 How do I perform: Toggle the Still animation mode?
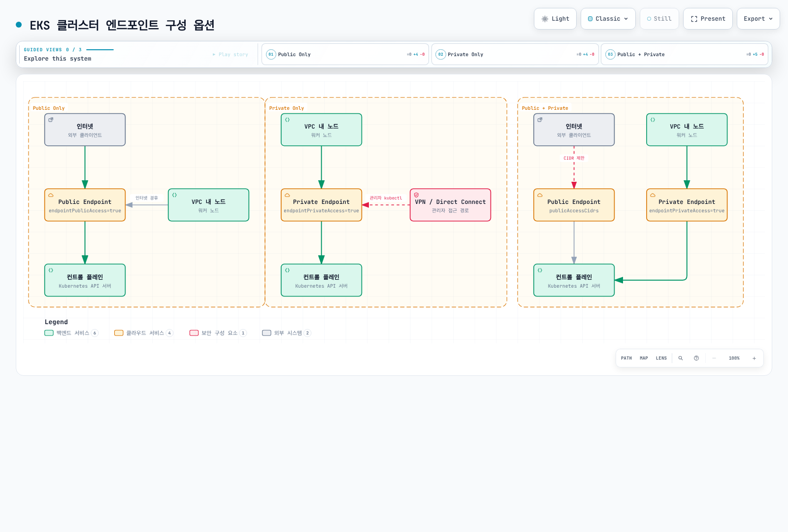tap(659, 19)
